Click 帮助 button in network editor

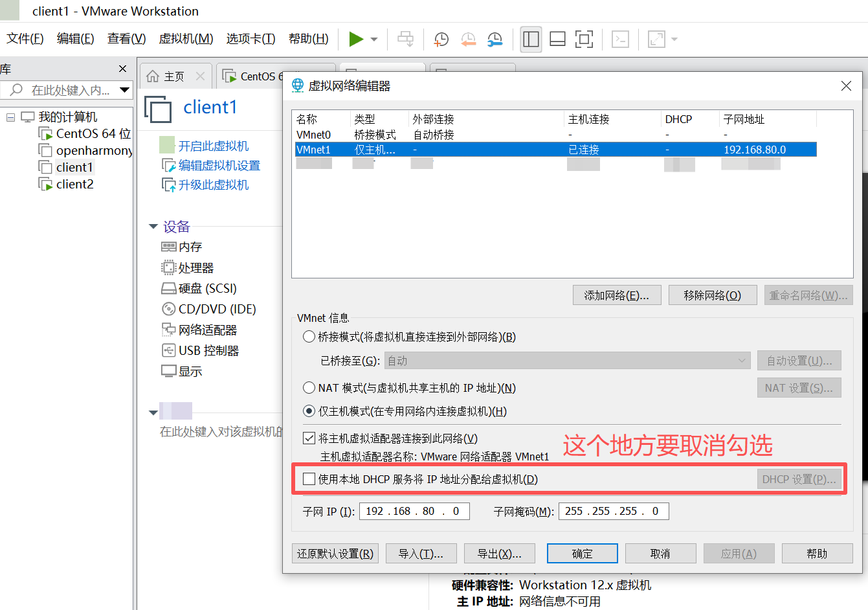(817, 554)
